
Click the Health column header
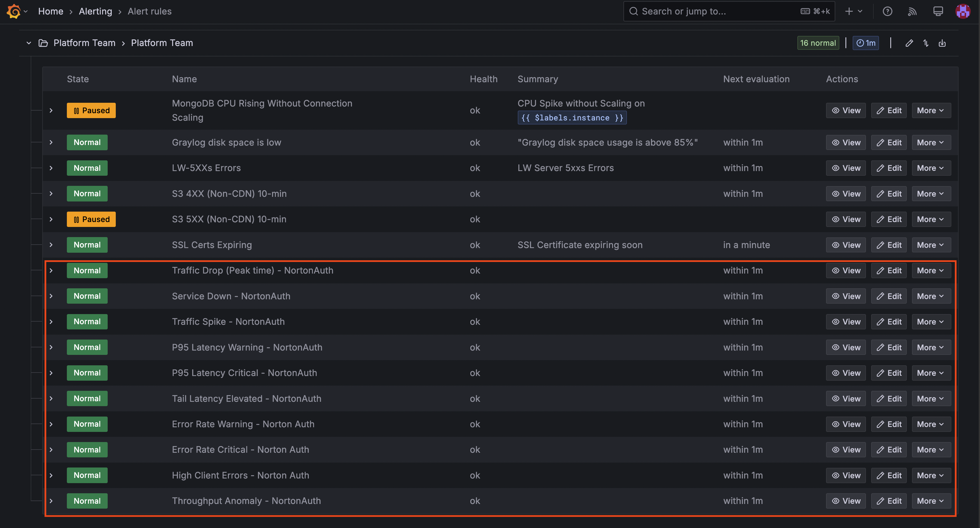point(484,79)
